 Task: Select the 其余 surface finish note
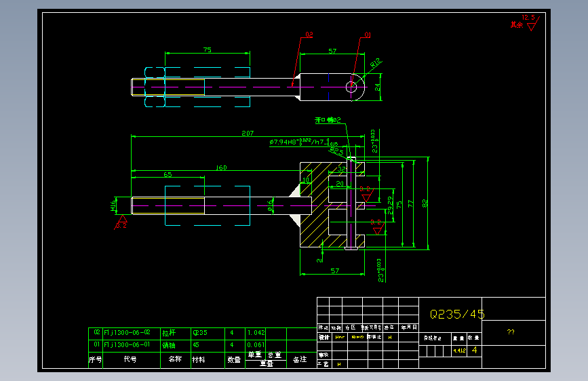(516, 25)
